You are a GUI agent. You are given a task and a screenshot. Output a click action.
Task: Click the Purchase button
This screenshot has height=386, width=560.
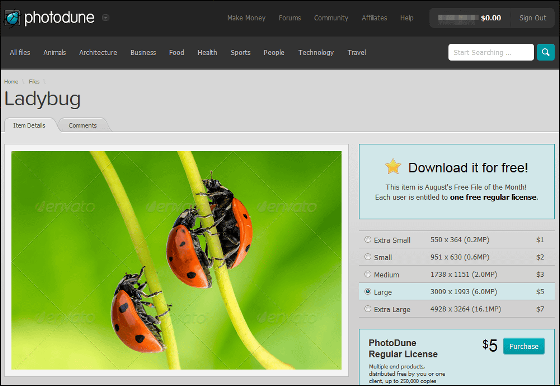(524, 346)
